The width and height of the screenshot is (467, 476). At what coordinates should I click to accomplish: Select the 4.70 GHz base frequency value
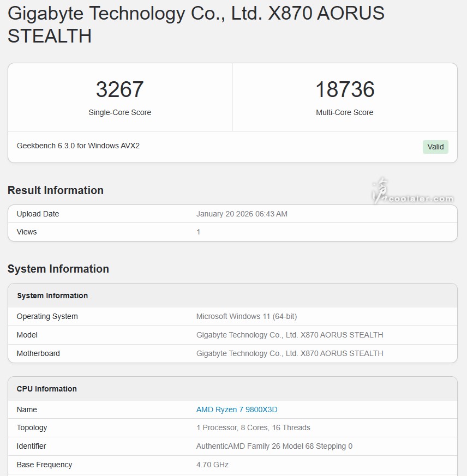click(x=212, y=465)
